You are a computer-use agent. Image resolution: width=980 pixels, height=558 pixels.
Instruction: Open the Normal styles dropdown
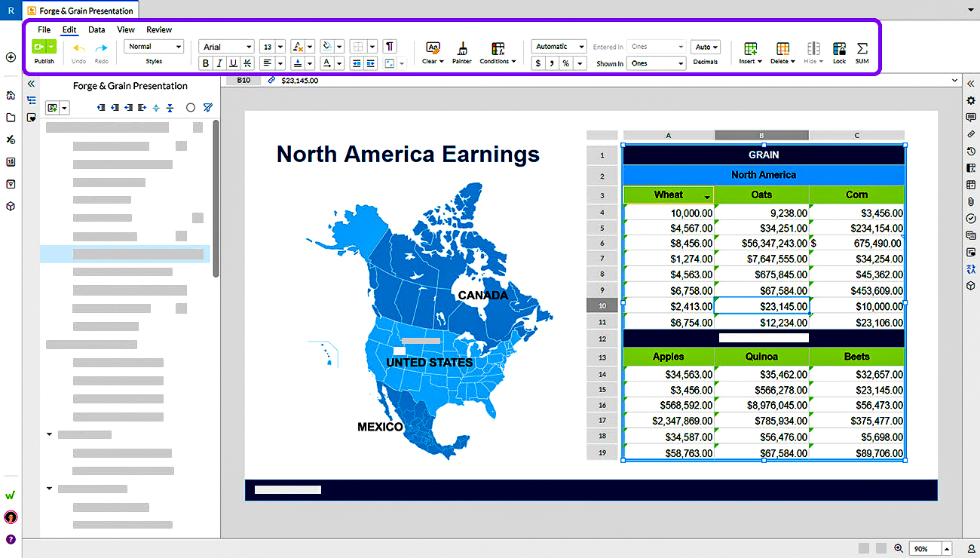coord(154,47)
